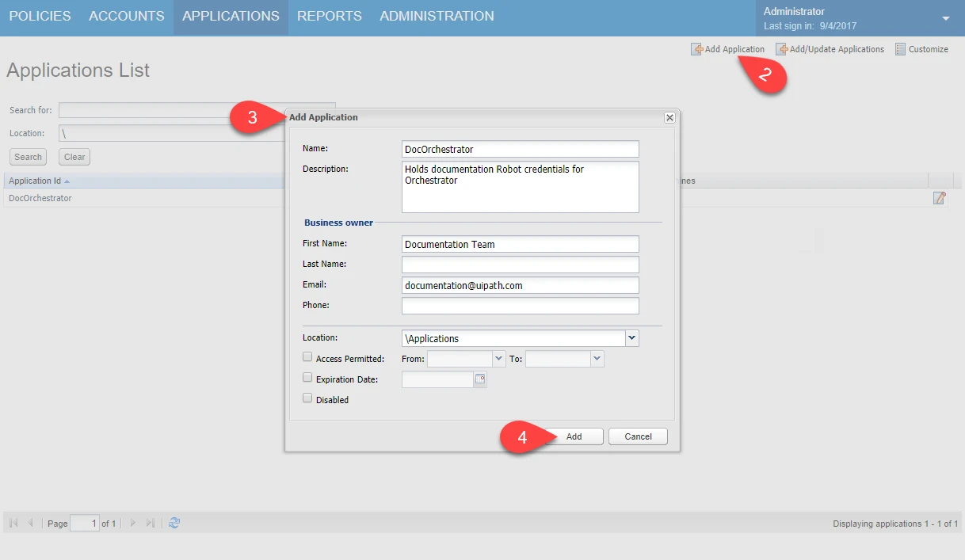
Task: Click the Expiration Date input field
Action: [437, 379]
